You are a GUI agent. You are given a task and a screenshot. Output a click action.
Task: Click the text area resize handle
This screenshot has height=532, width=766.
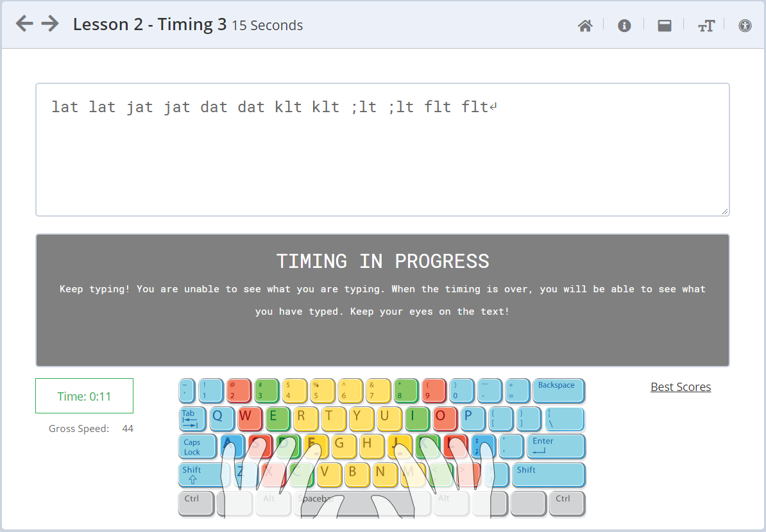724,212
